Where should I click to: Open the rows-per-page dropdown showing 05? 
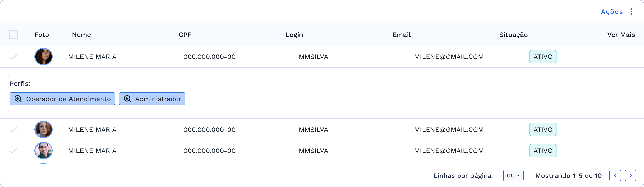(x=513, y=175)
